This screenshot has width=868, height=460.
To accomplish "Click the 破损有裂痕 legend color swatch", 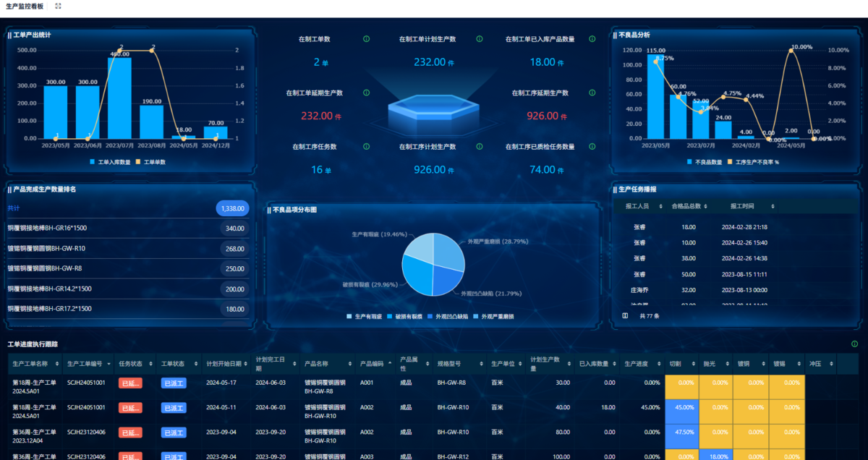I will [391, 317].
